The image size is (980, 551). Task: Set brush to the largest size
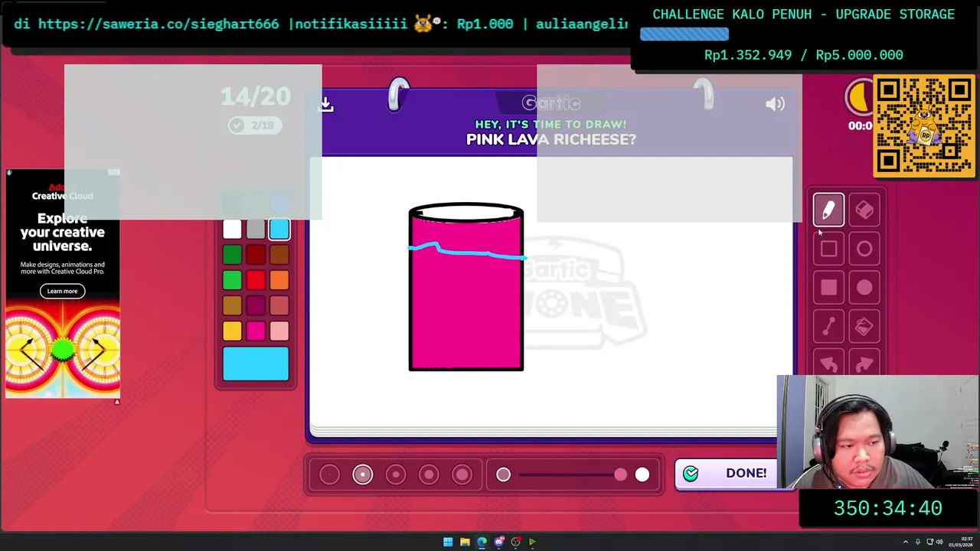point(462,474)
